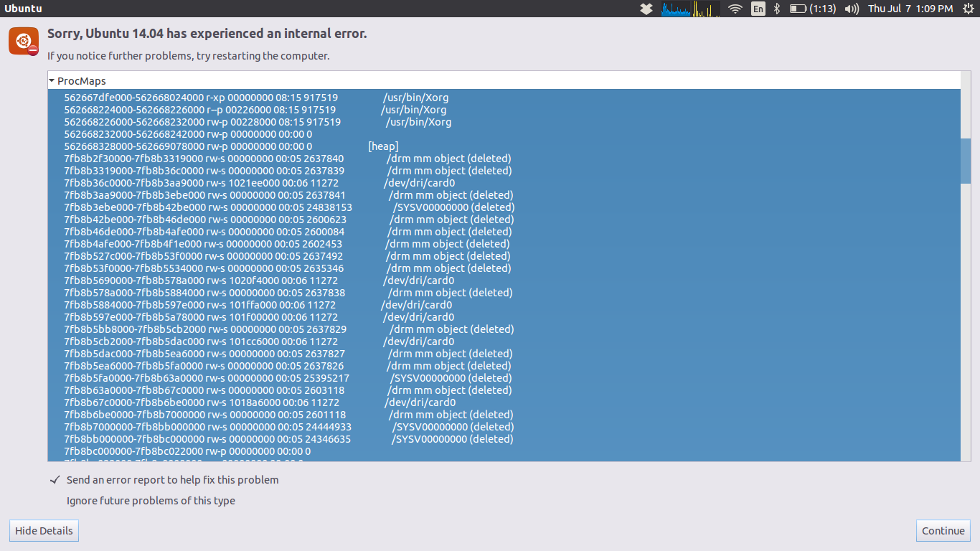Screen dimensions: 980x551
Task: Select row starting 562667dfe000 r-xp /usr/bin/Xorg
Action: click(504, 98)
